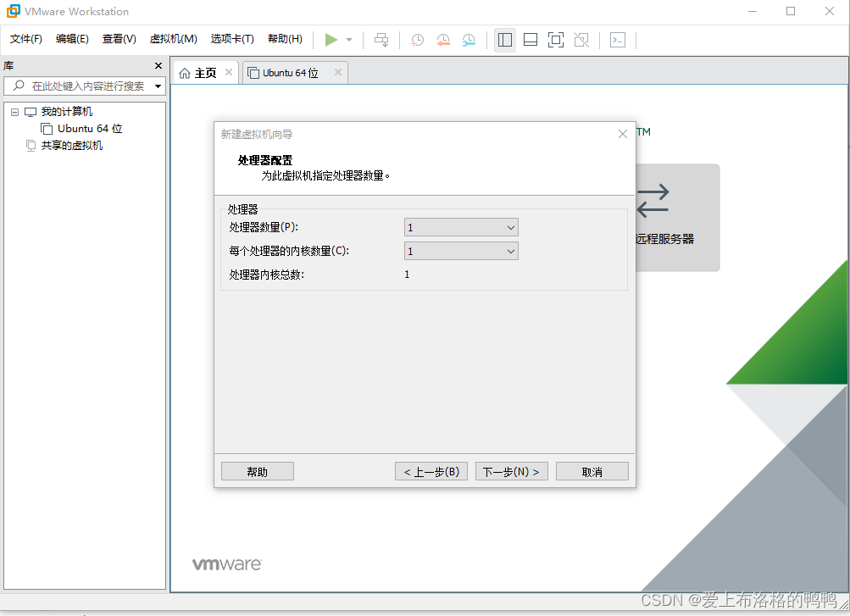Select 我的计算机 in the library tree
Image resolution: width=850 pixels, height=616 pixels.
coord(67,112)
